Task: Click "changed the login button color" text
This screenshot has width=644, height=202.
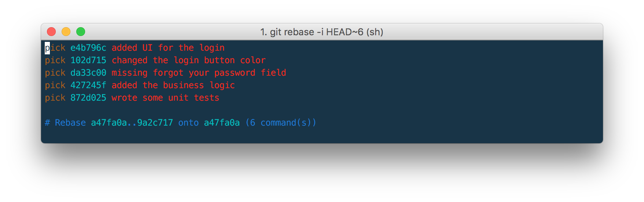Action: click(189, 60)
